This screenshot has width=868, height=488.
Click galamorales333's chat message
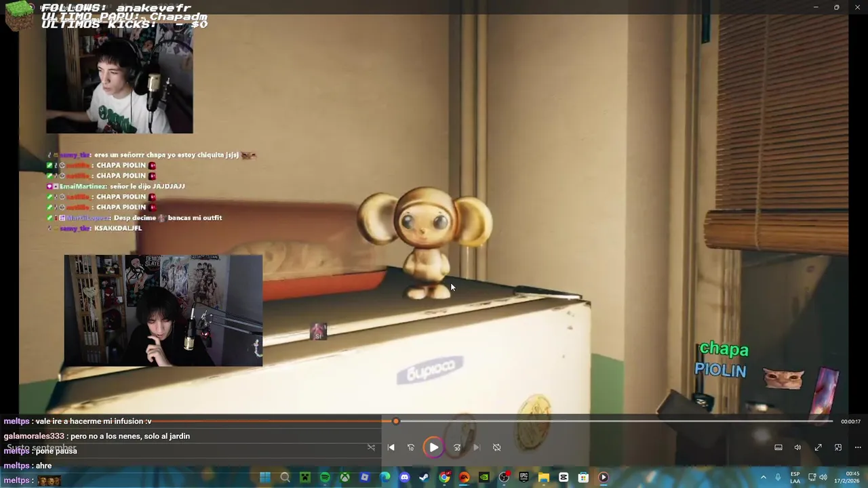[97, 436]
